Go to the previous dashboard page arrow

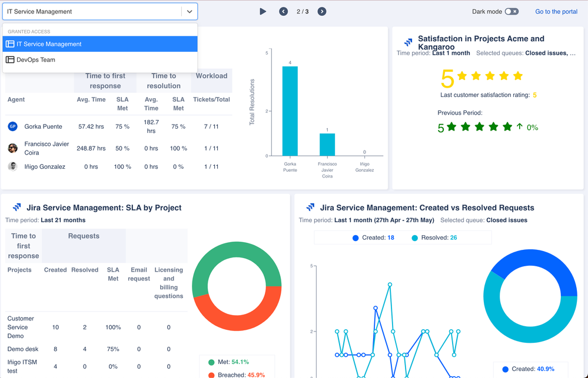[x=284, y=12]
